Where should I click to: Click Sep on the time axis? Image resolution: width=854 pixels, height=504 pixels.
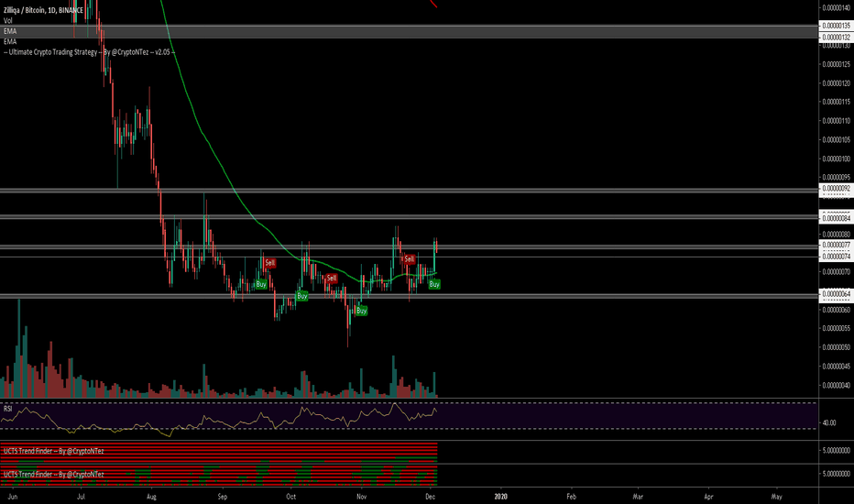click(x=223, y=497)
